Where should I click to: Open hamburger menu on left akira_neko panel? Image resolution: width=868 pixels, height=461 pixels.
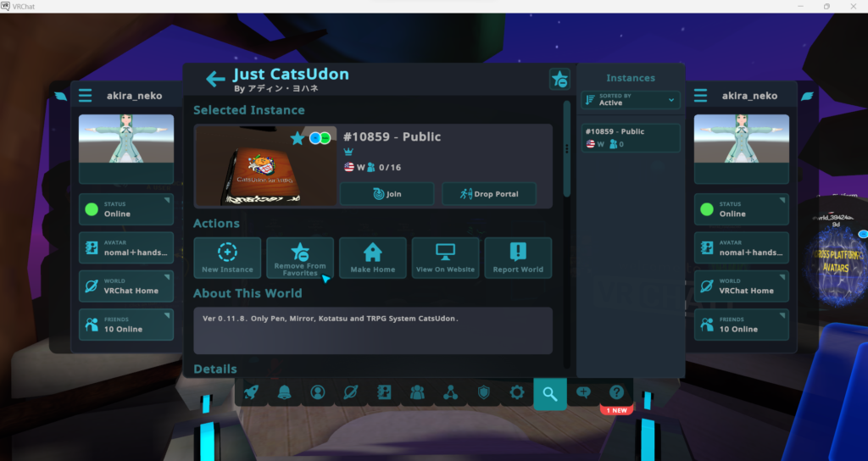86,96
